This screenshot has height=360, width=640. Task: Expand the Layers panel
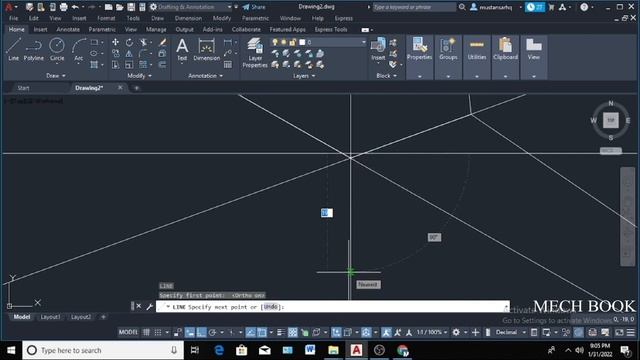pos(304,76)
